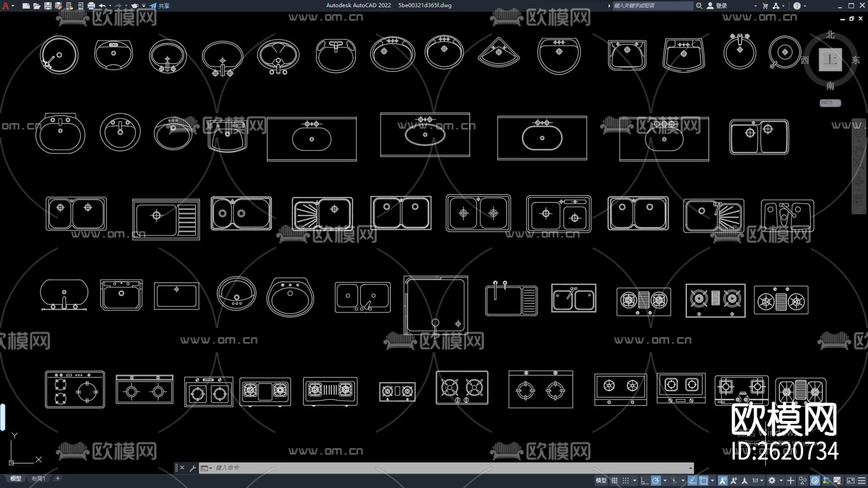Screen dimensions: 868x488
Task: Expand the undo history dropdown arrow
Action: [x=110, y=6]
